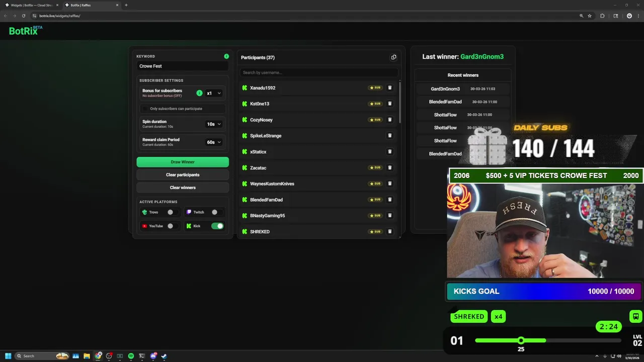Open Discord from the taskbar
Screen dimensions: 644x362
tap(153, 356)
